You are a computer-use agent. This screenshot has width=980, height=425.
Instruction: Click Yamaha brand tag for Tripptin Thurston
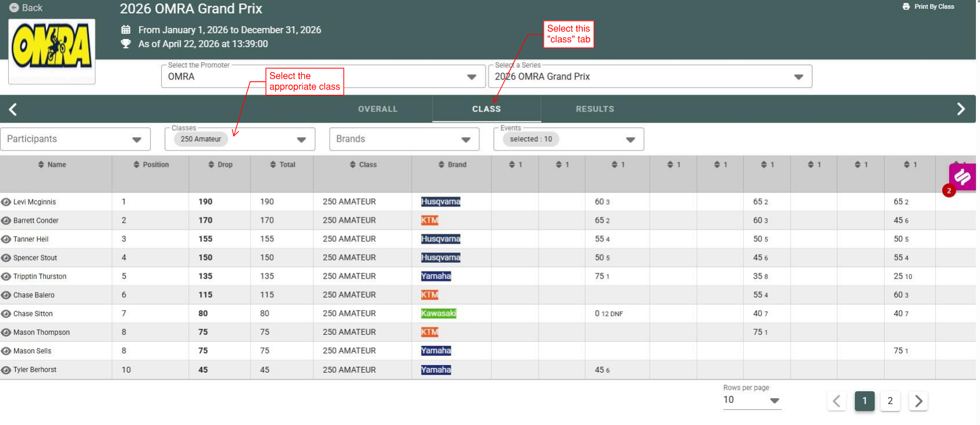436,276
